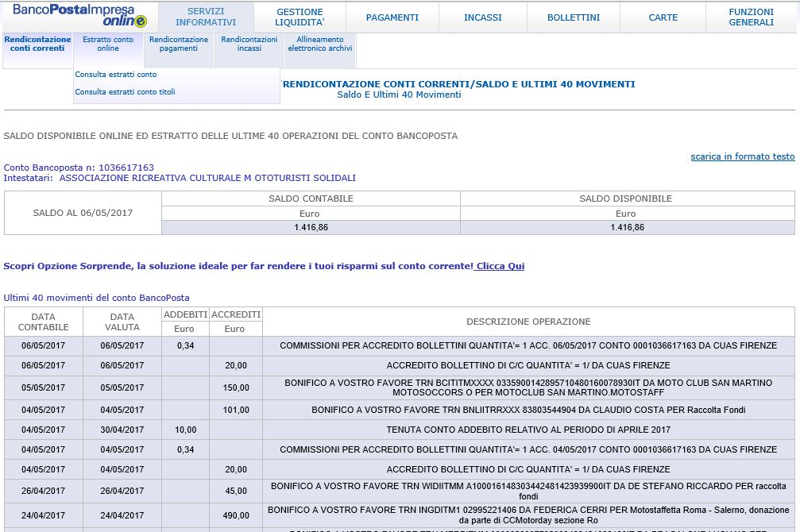Select Allineamento elettronico archivi

point(320,44)
